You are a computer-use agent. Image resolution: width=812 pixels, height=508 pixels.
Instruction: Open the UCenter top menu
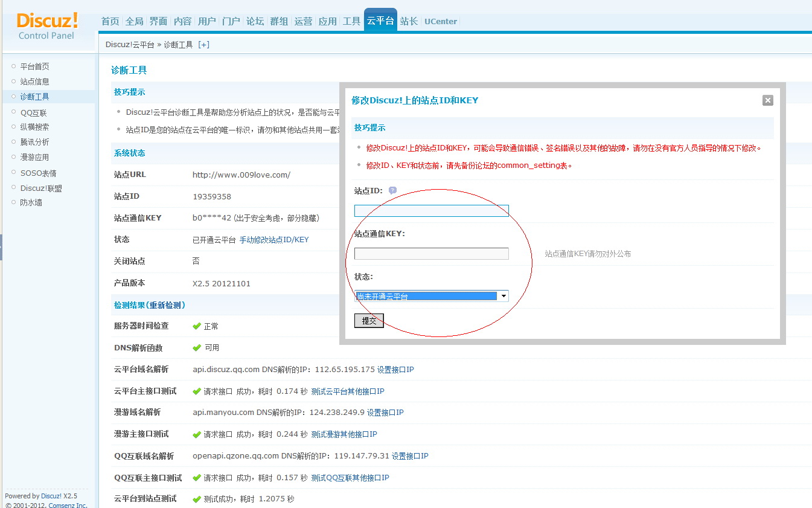coord(441,21)
